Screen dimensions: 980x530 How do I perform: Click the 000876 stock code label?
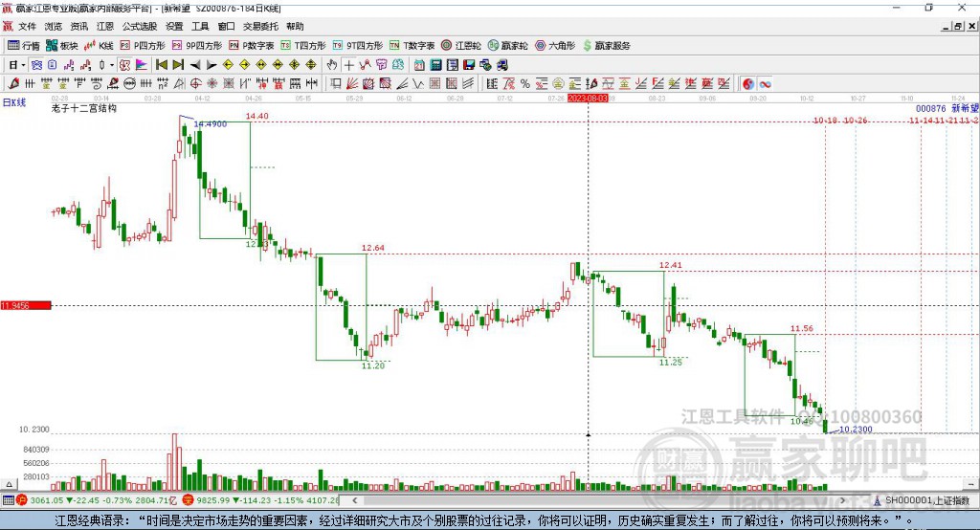930,109
